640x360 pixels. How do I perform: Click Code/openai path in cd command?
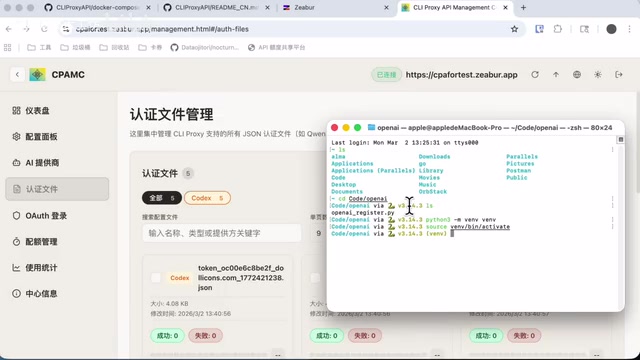tap(368, 199)
